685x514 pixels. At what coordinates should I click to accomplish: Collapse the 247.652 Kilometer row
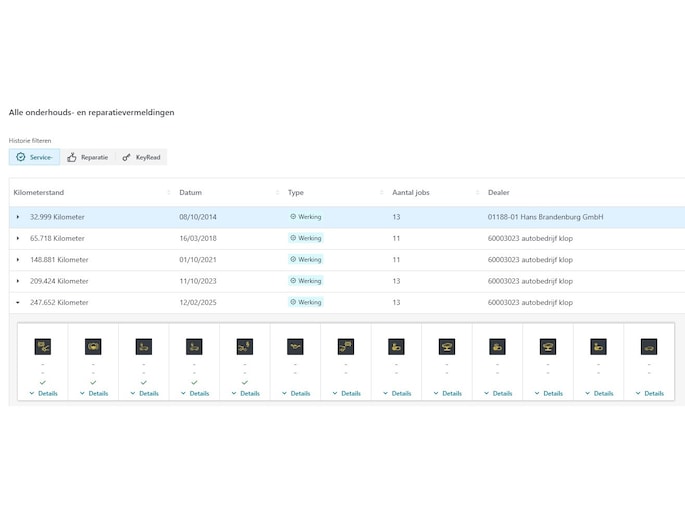click(17, 302)
